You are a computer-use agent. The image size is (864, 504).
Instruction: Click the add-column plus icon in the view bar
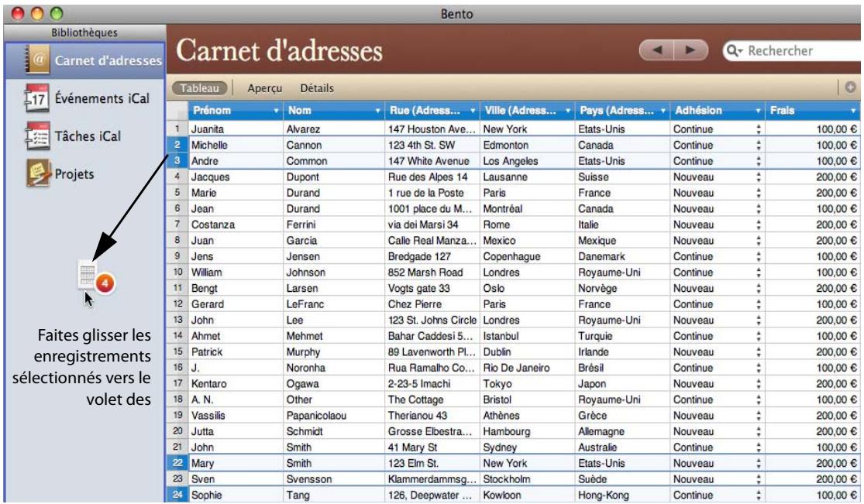850,87
